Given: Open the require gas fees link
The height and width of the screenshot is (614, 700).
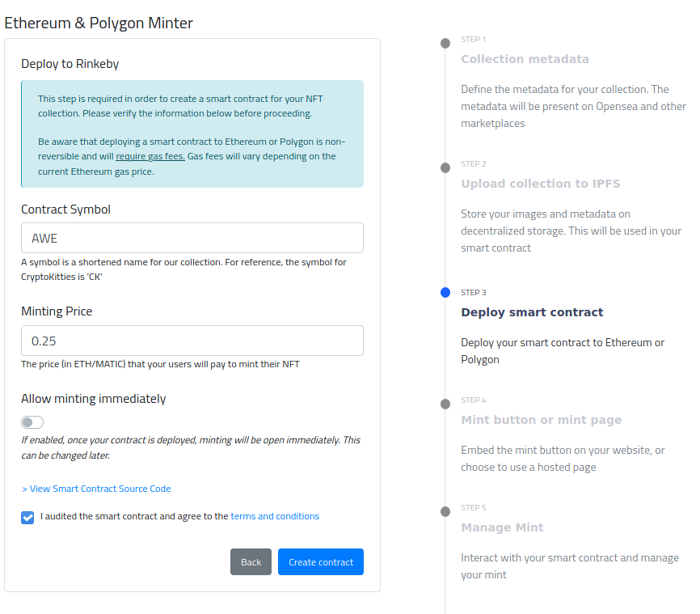Looking at the screenshot, I should coord(150,156).
